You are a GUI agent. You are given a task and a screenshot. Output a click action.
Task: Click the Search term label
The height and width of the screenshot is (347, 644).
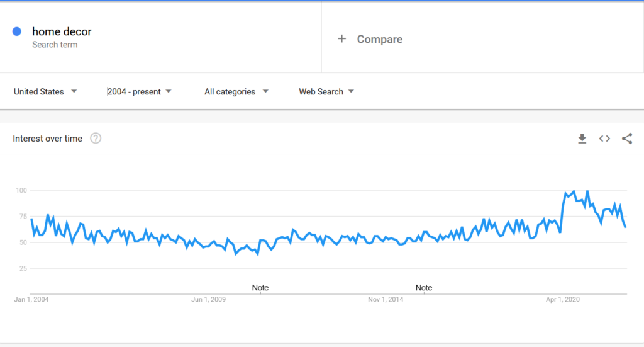pyautogui.click(x=55, y=45)
